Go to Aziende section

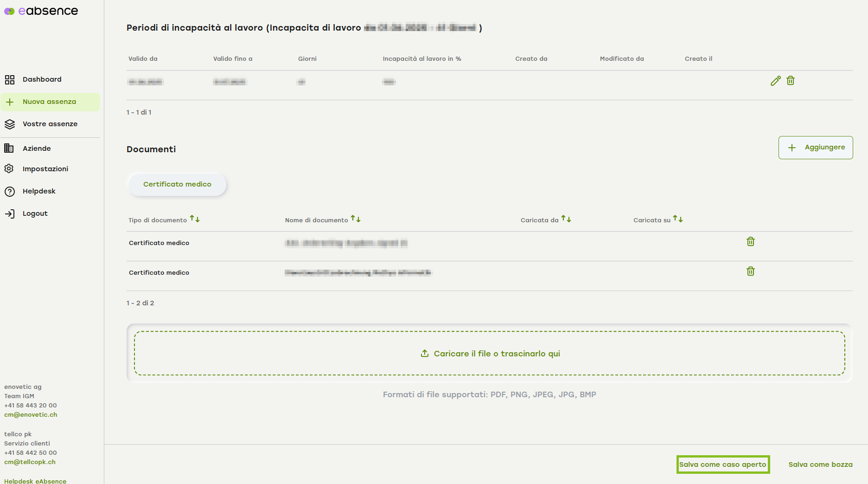(x=37, y=148)
